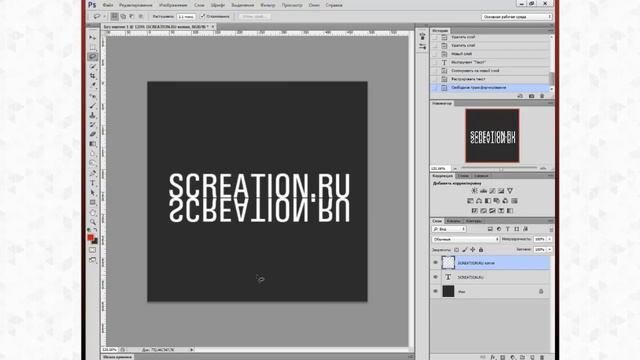
Task: Select the Move tool in toolbox
Action: coord(93,37)
